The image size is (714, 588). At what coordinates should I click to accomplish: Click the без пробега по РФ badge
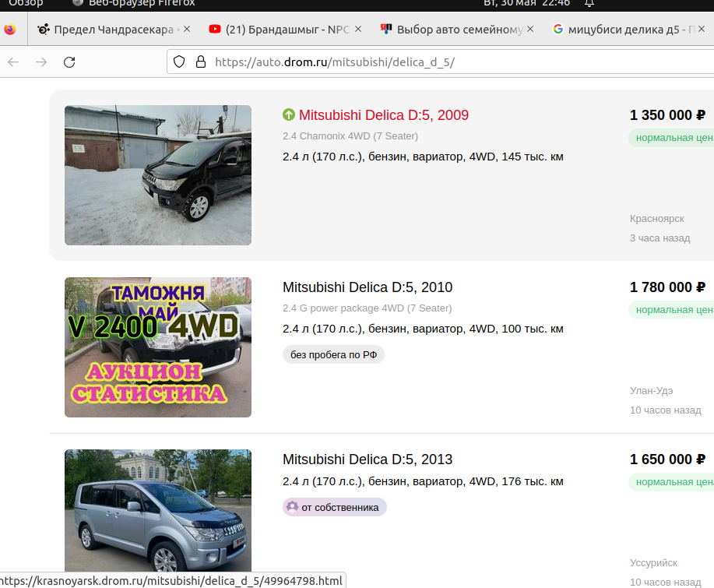point(334,355)
